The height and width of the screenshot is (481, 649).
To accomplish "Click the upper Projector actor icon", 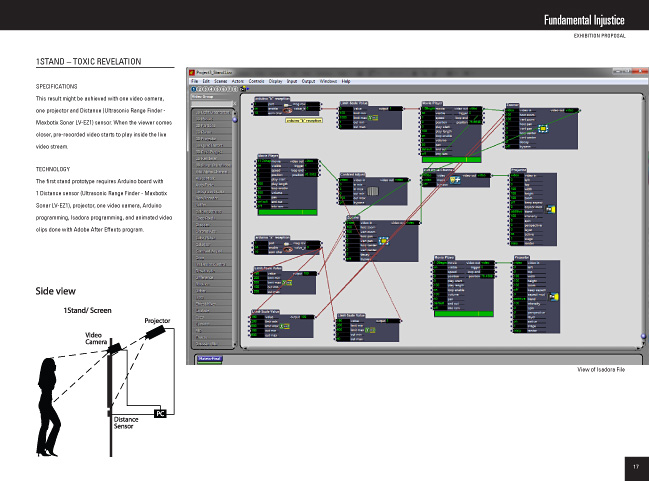I will pos(549,209).
